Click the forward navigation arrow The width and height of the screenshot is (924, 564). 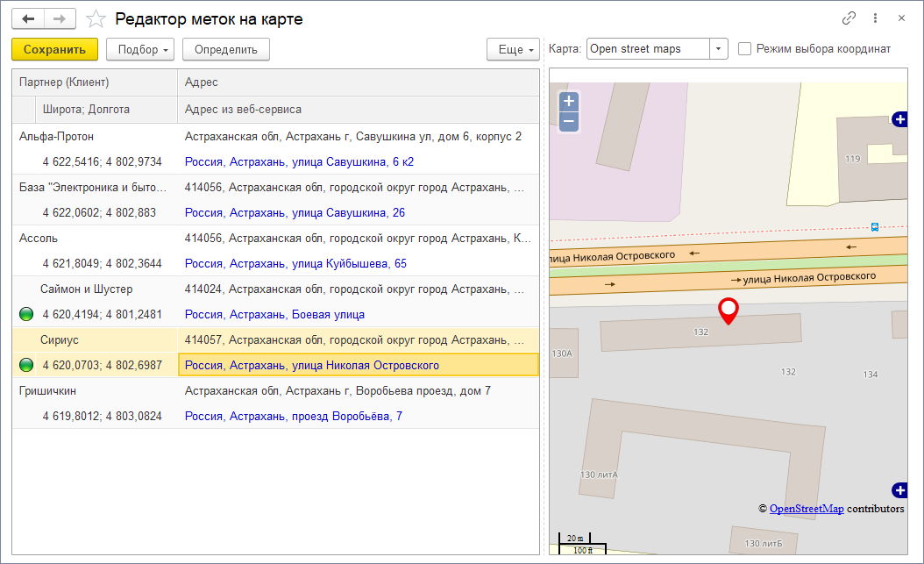click(60, 18)
